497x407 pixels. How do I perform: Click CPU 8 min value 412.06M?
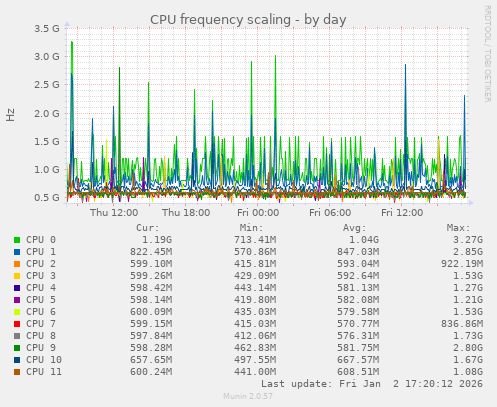(x=255, y=336)
